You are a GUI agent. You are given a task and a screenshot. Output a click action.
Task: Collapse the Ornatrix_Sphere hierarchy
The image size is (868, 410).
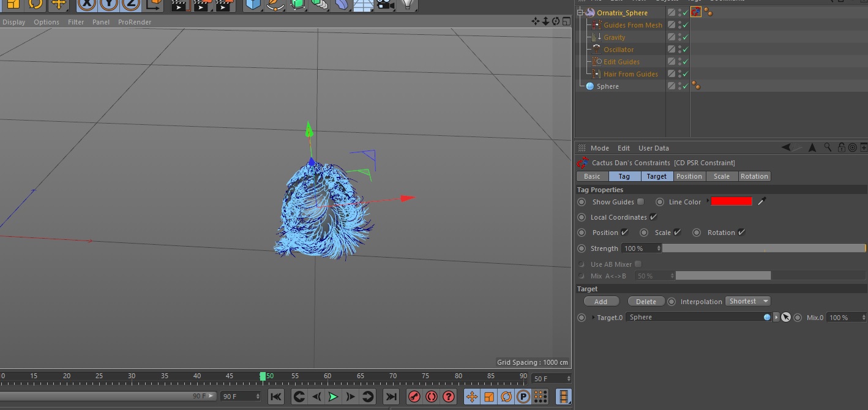(x=580, y=12)
